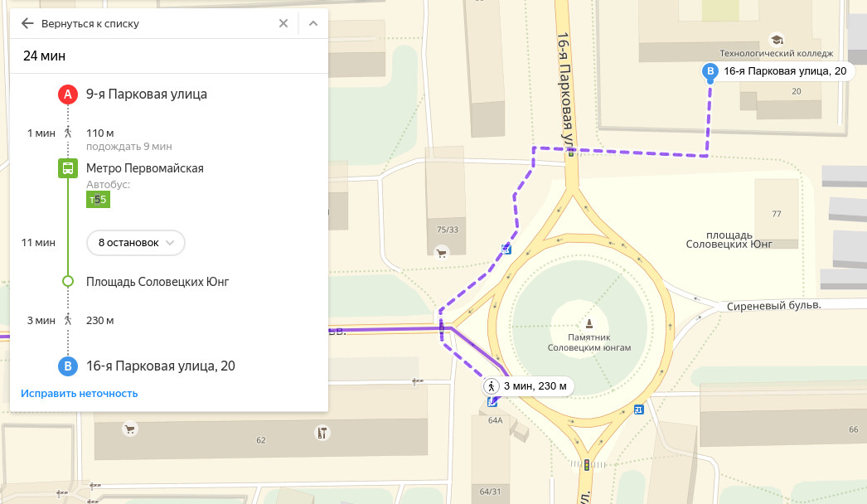Screen dimensions: 867x504
Task: Collapse the route panel with the chevron
Action: point(313,23)
